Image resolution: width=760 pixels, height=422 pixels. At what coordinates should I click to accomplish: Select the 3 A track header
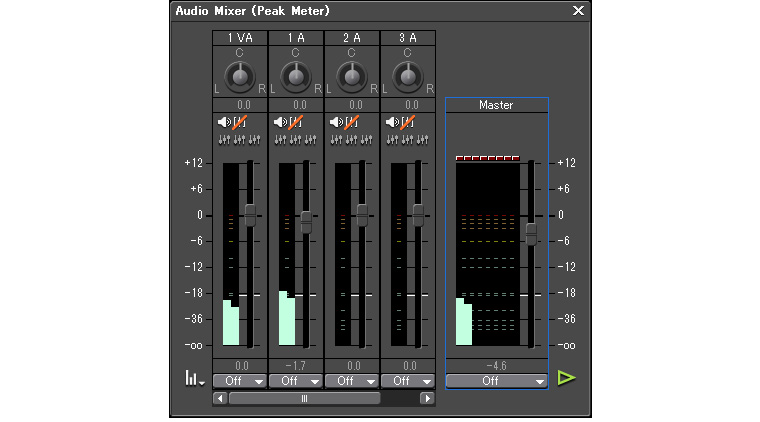point(408,38)
